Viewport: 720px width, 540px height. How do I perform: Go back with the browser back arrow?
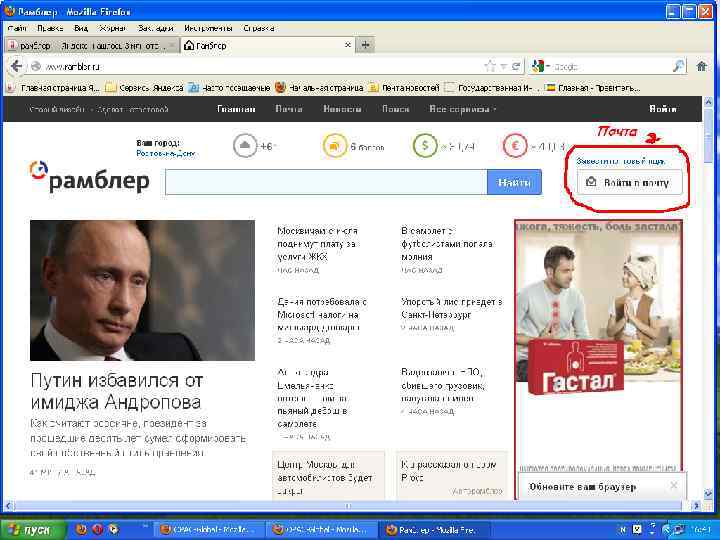[x=16, y=67]
